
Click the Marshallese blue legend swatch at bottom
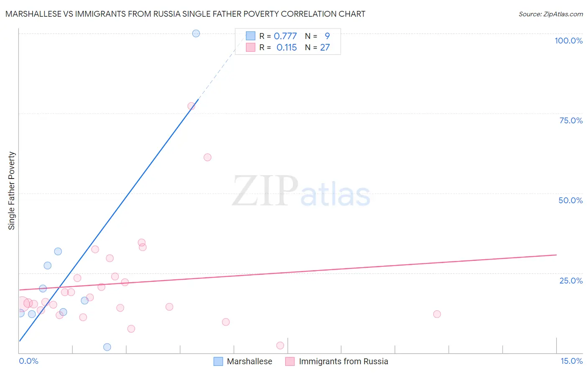(x=218, y=361)
